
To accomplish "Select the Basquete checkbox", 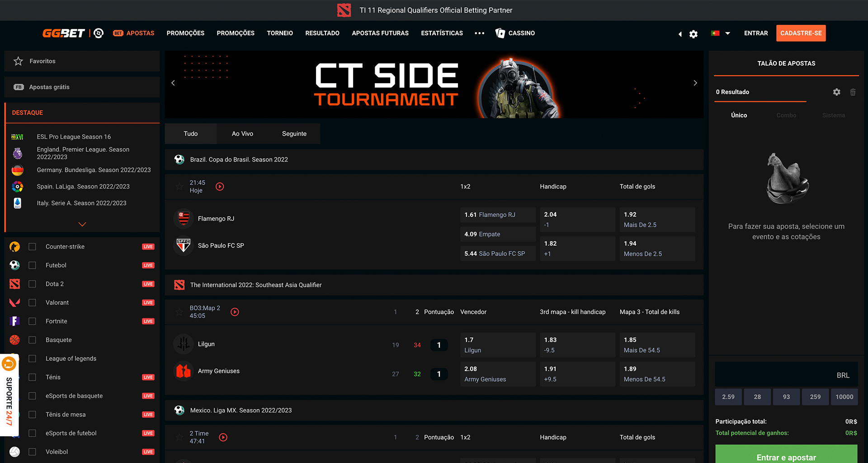I will click(32, 340).
